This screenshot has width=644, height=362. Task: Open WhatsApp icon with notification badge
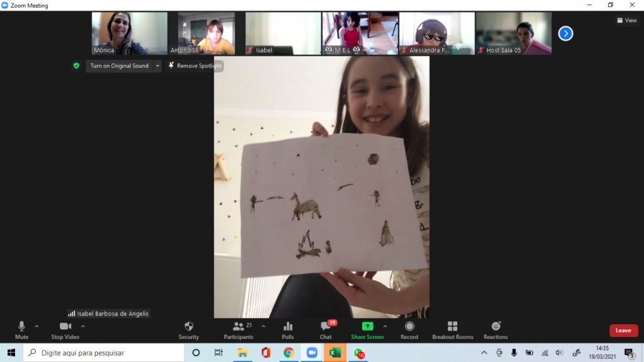coord(359,353)
